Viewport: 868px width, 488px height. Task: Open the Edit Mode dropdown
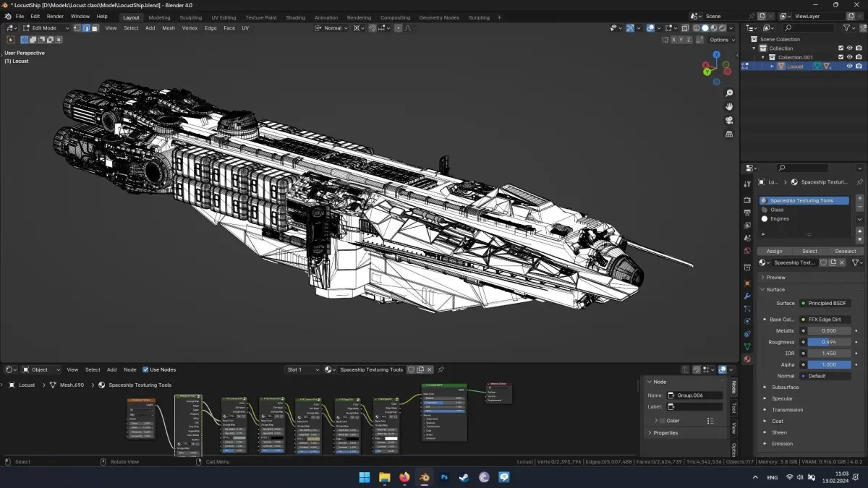(x=46, y=28)
